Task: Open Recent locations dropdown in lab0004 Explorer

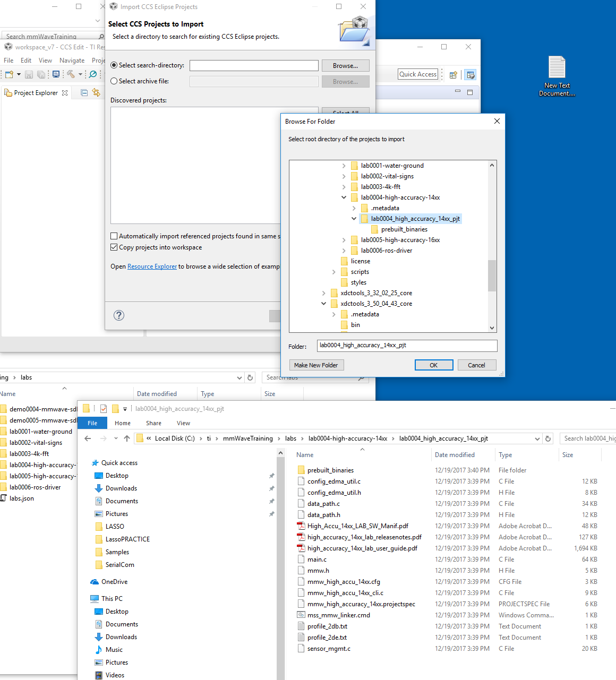Action: point(116,438)
